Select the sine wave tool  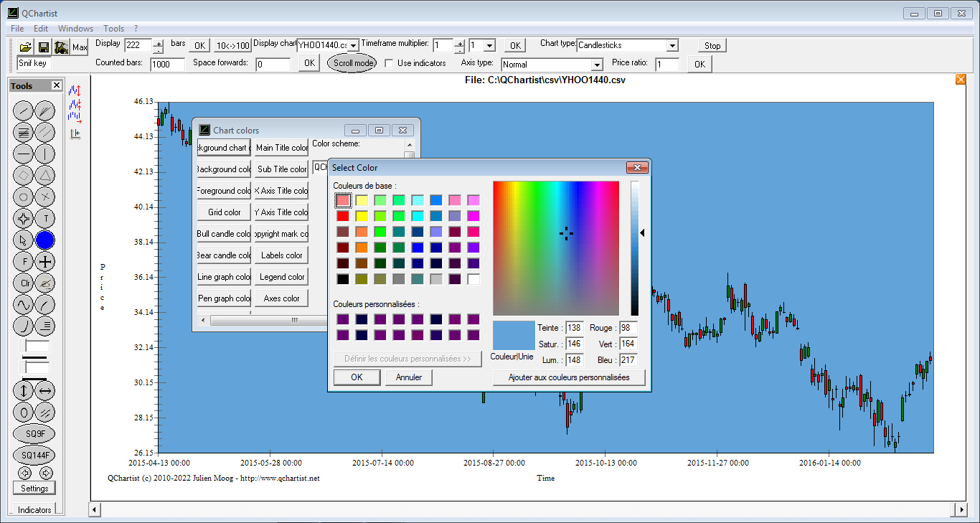tap(24, 304)
